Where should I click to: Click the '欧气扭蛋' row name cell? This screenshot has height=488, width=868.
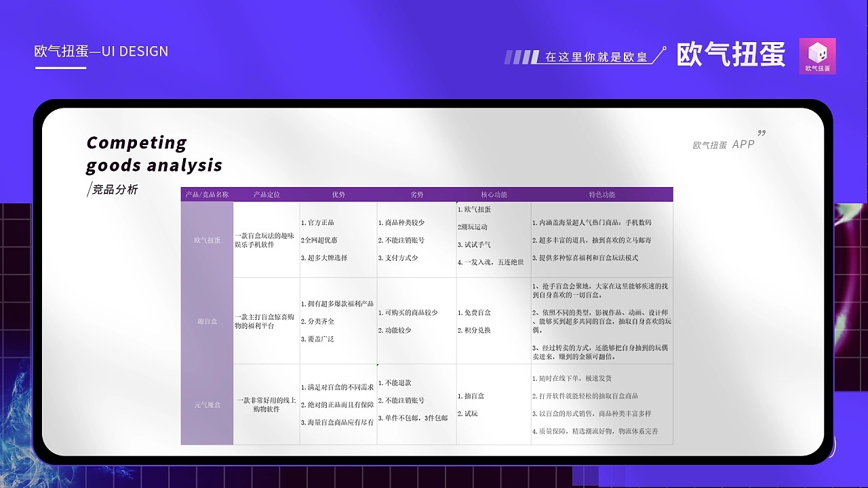207,240
